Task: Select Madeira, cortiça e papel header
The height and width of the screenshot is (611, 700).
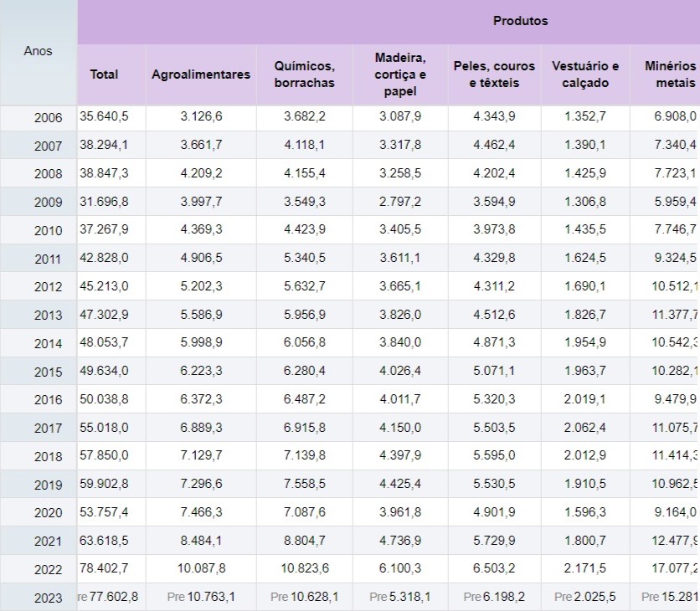Action: [x=400, y=74]
